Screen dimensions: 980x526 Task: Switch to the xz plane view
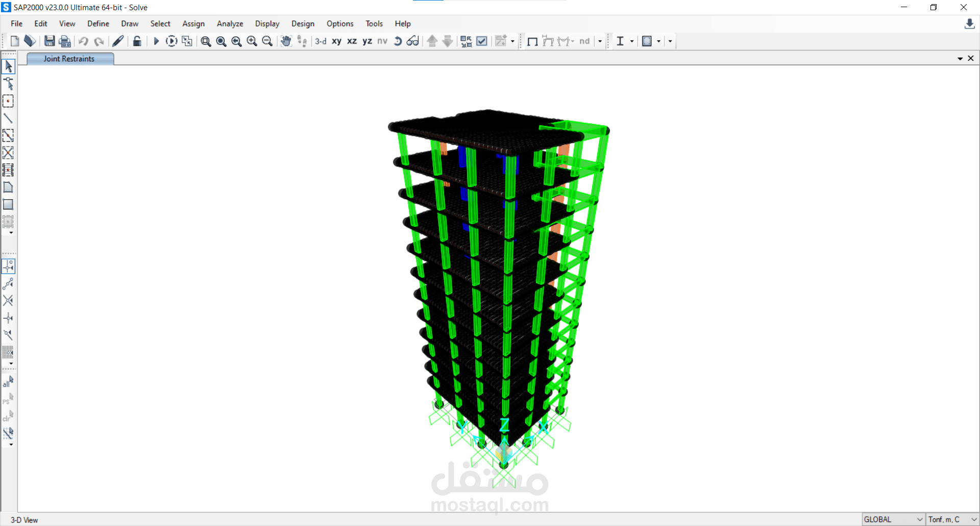pyautogui.click(x=352, y=41)
